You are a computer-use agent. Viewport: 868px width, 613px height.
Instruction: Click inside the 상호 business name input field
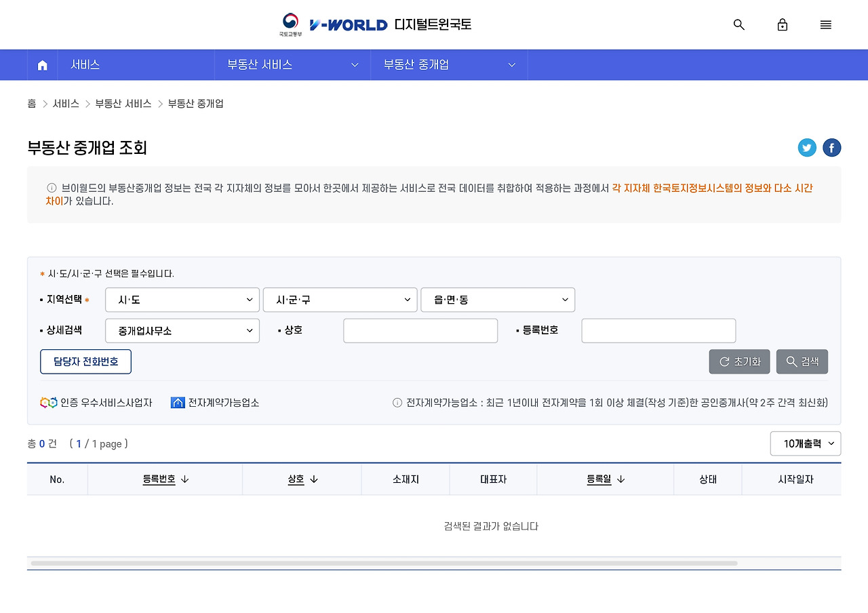(420, 330)
